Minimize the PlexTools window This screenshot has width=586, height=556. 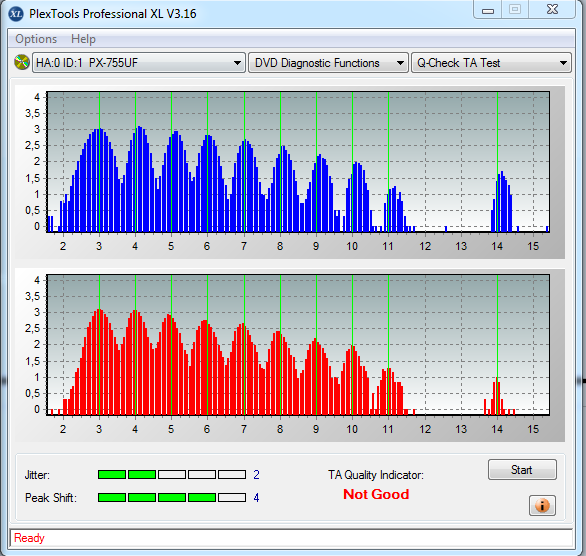pos(488,10)
